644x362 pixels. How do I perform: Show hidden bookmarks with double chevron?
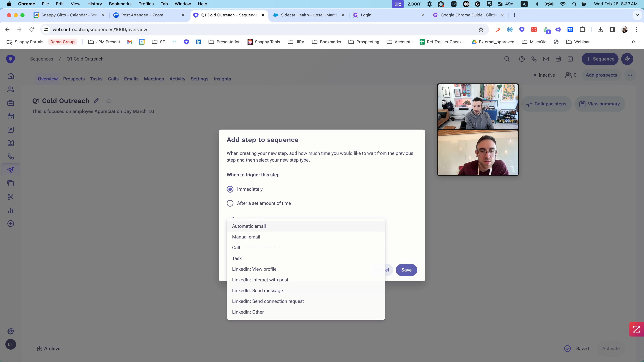point(633,42)
